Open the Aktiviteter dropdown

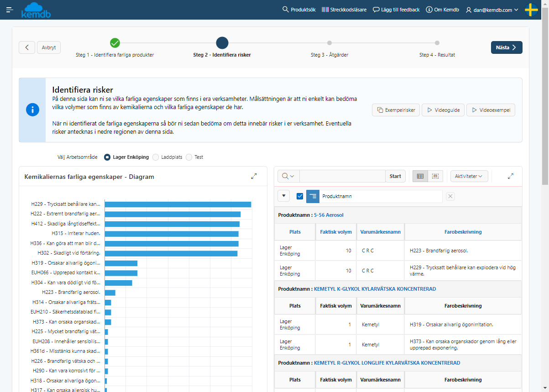pyautogui.click(x=469, y=176)
